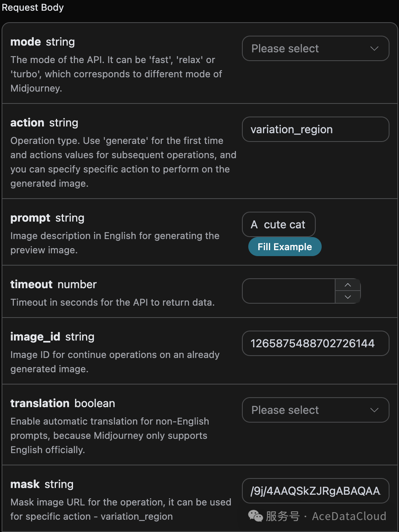Click the action parameter name label
This screenshot has width=399, height=532.
pos(27,122)
